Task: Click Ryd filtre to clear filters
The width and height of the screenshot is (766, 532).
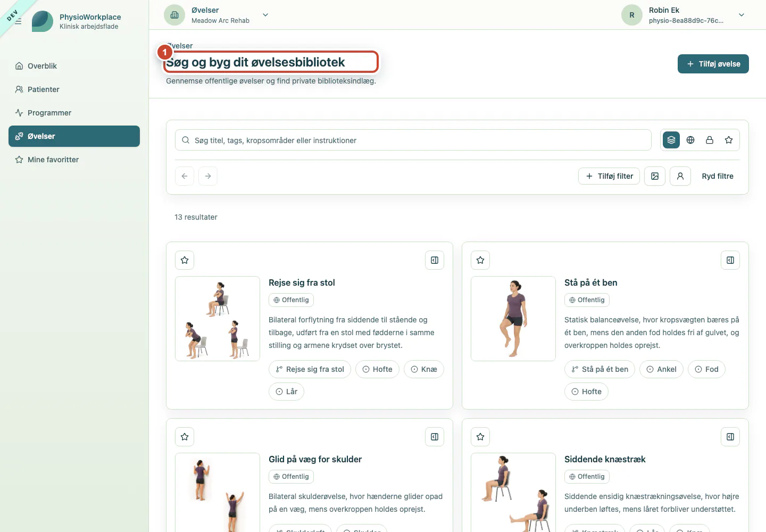Action: (x=718, y=176)
